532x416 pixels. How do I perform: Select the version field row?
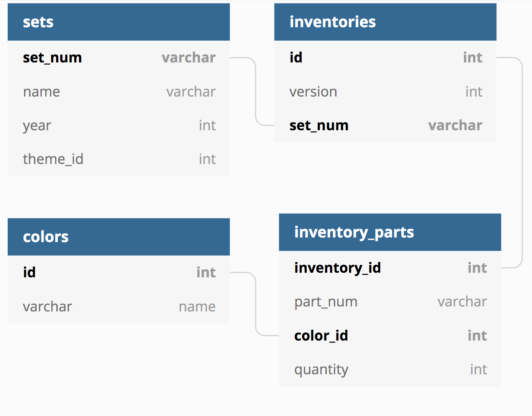click(385, 92)
